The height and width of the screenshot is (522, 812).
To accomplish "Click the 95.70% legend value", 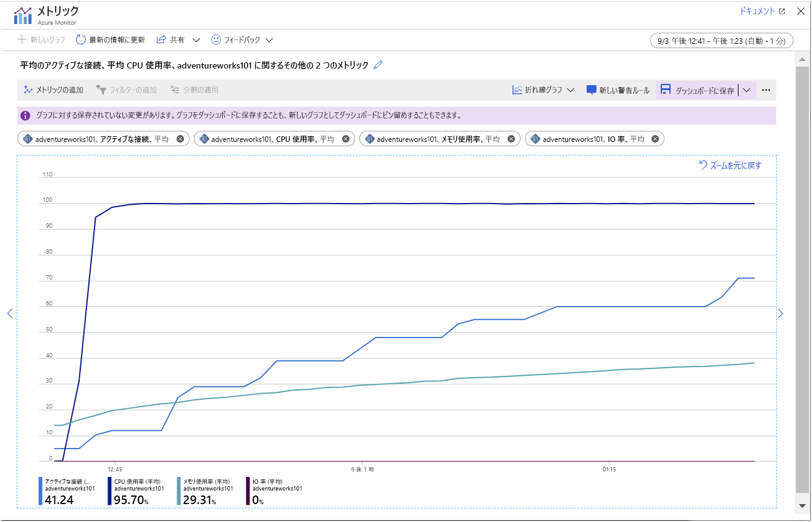I will [x=132, y=500].
